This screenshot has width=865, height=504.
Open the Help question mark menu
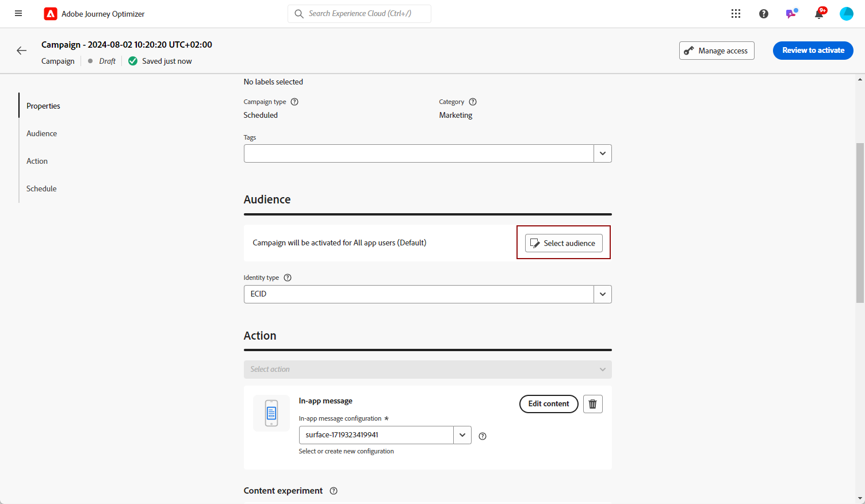coord(763,14)
